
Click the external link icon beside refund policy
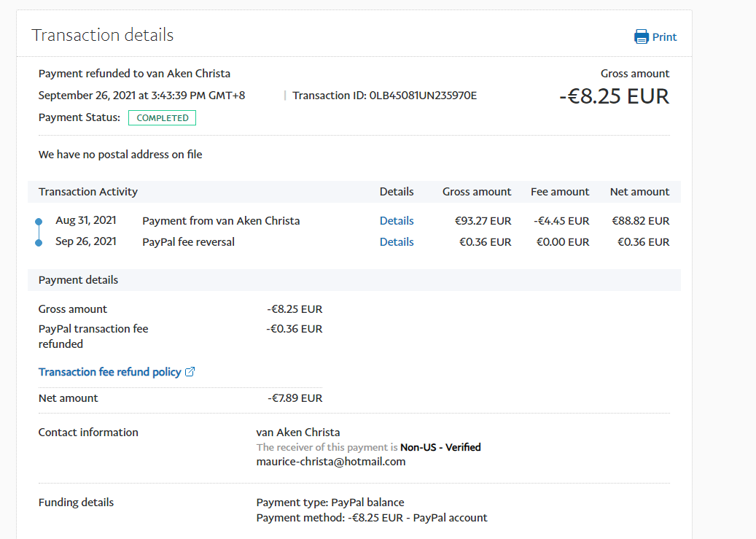(x=190, y=372)
